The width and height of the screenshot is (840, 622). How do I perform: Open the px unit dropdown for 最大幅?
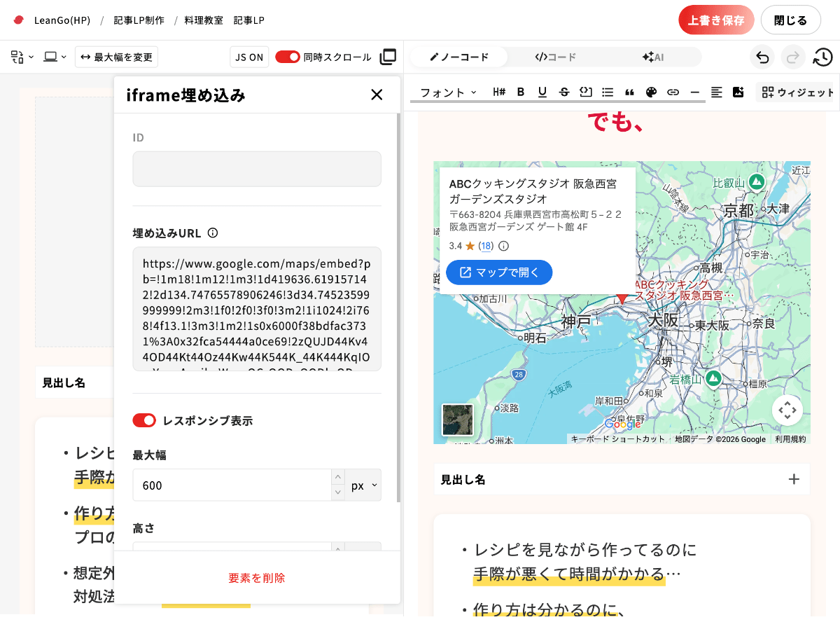(363, 485)
